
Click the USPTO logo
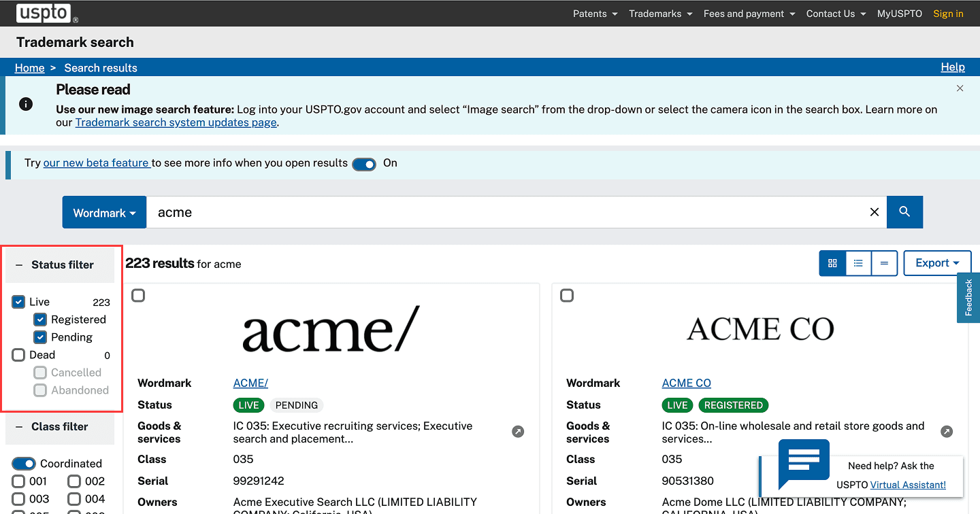coord(46,12)
